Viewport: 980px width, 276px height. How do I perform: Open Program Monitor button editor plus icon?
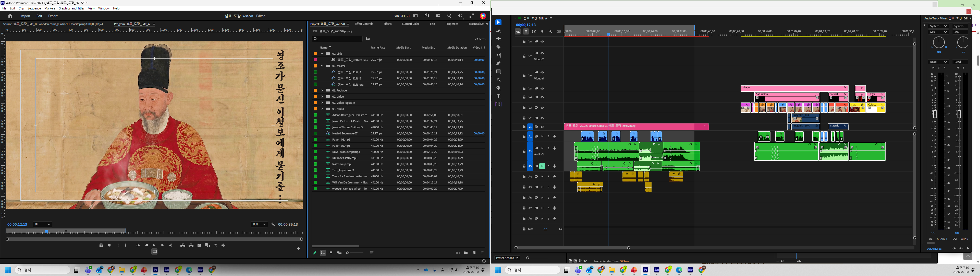click(298, 249)
